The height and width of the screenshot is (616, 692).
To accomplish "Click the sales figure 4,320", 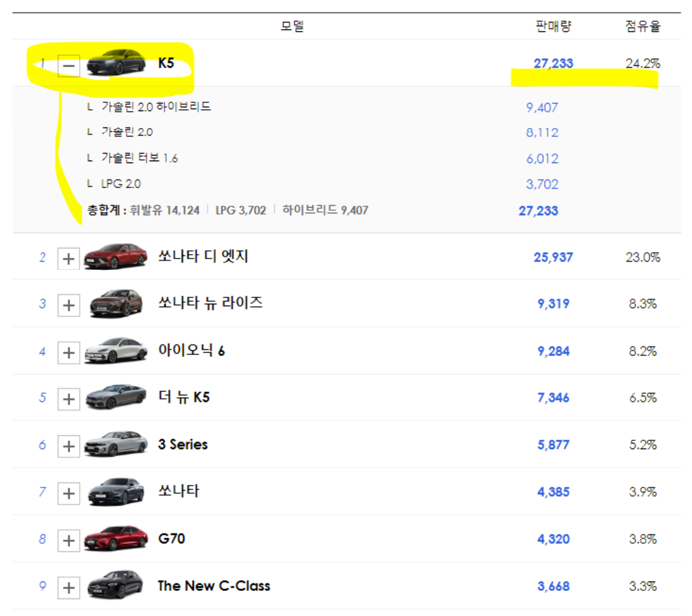I will [553, 539].
